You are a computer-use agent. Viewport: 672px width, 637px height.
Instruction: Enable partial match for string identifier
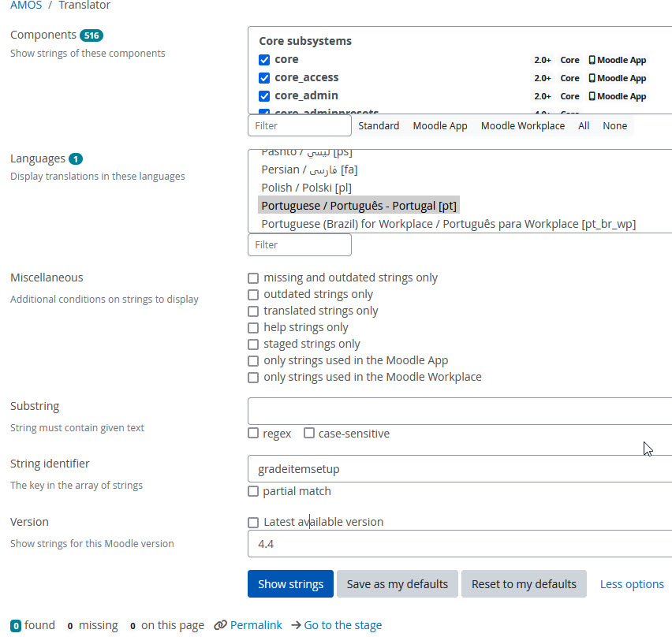[253, 491]
